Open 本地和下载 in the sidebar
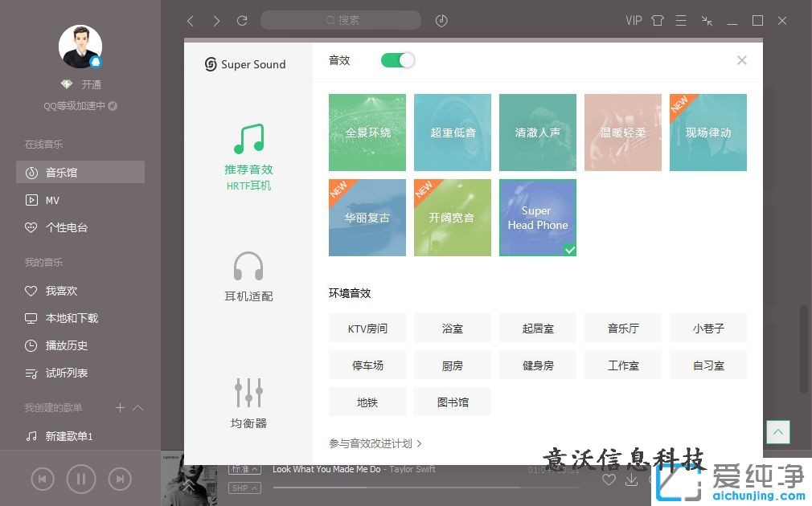Viewport: 812px width, 506px height. click(x=72, y=318)
